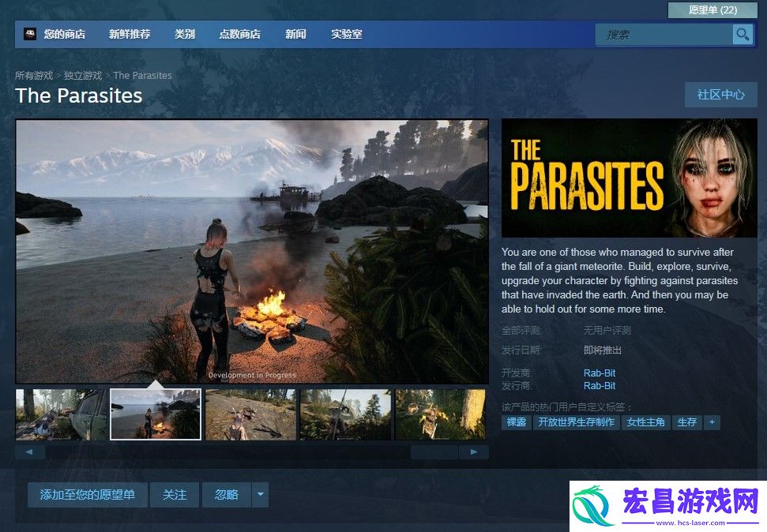The image size is (767, 532).
Task: Click the 忽略 ignore button
Action: (x=227, y=495)
